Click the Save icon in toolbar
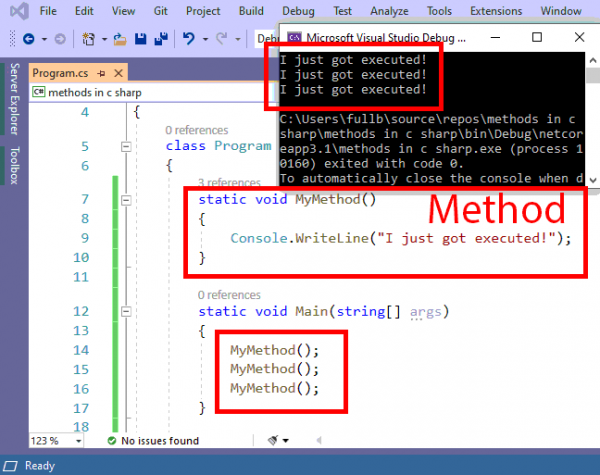Viewport: 600px width, 475px height. [x=140, y=40]
